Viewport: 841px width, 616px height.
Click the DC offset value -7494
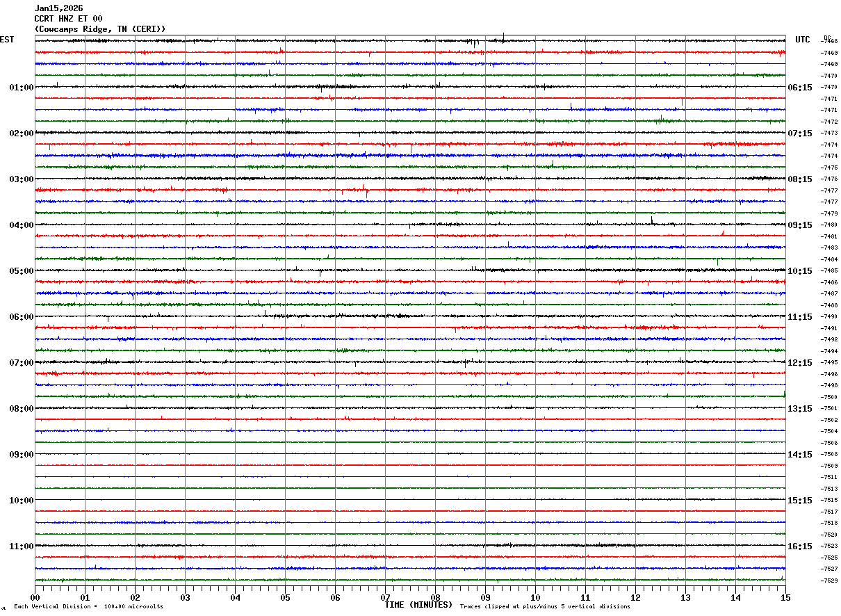(x=829, y=351)
